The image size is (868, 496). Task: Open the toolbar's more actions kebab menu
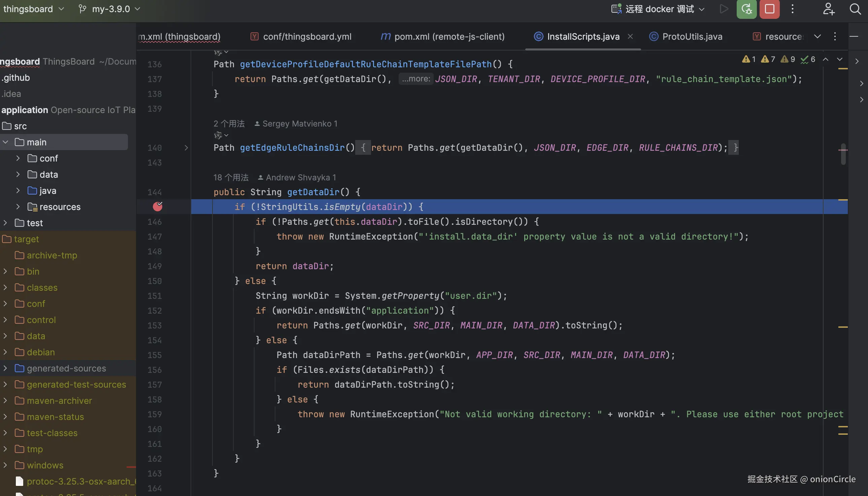793,9
